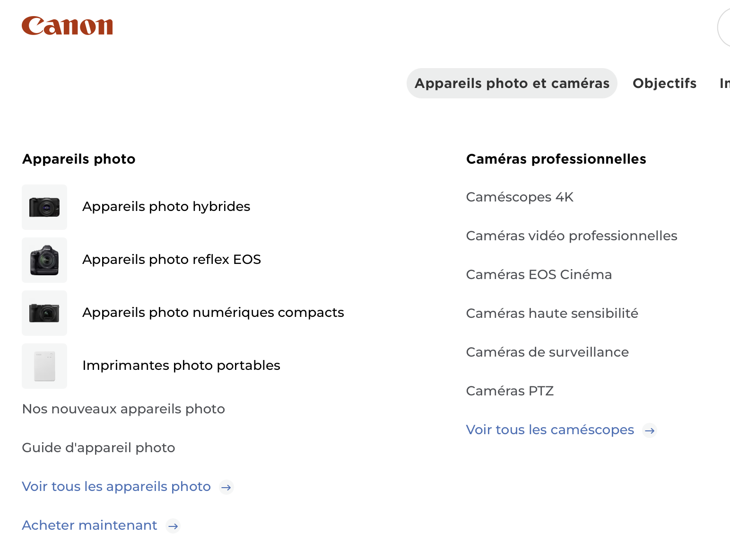Click the compact digital camera thumbnail

(44, 313)
